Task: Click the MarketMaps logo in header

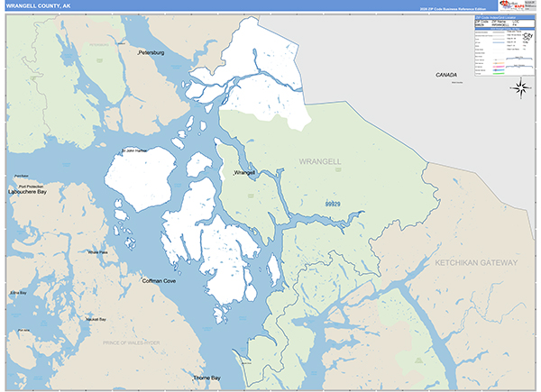Action: [513, 5]
